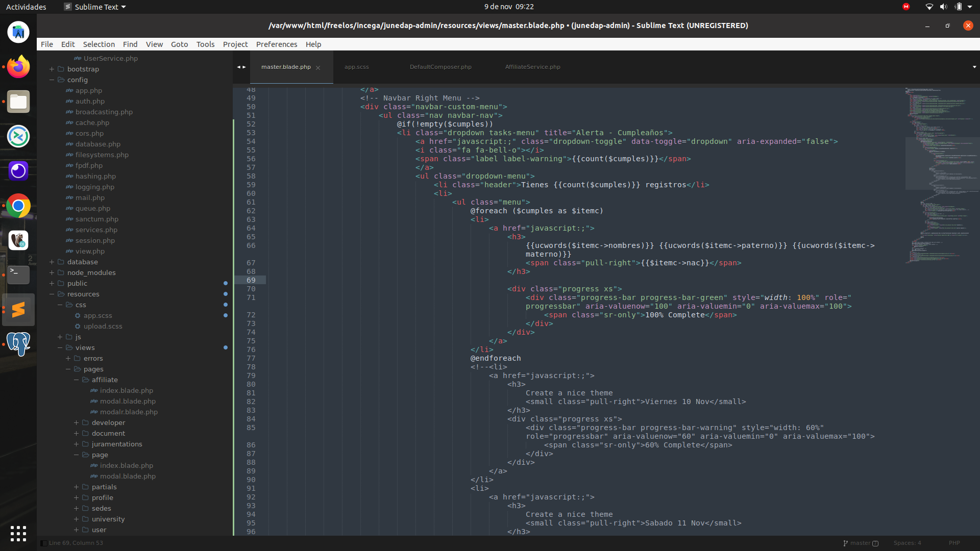Collapse the config folder
The width and height of the screenshot is (980, 551).
[52, 80]
